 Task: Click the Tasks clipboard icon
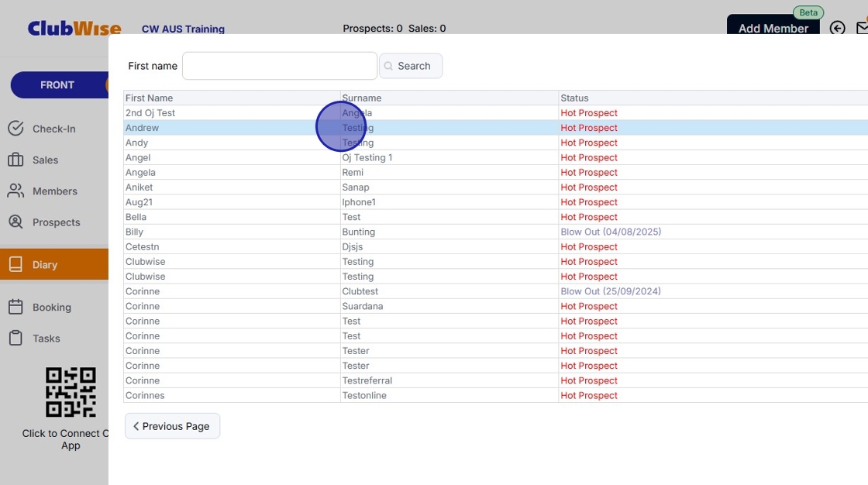point(15,338)
